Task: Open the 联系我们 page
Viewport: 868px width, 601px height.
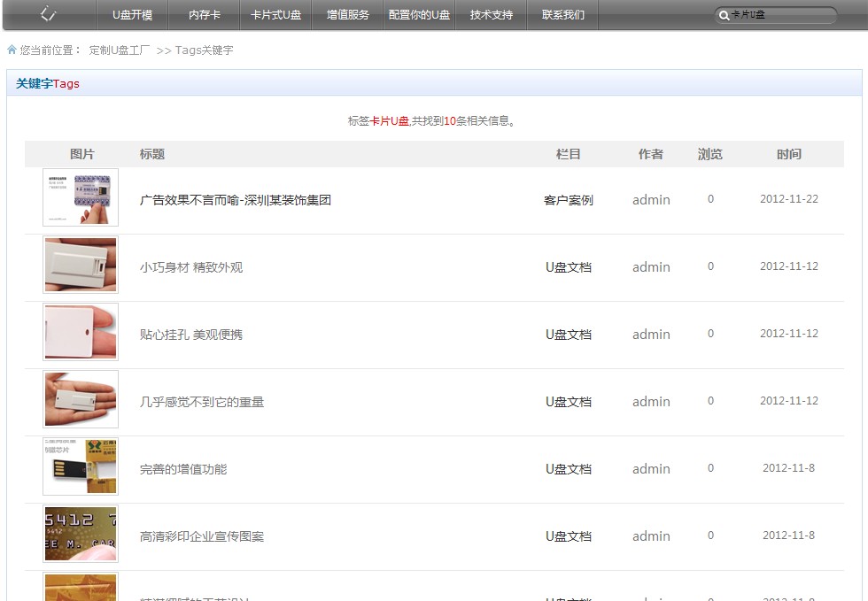Action: [562, 15]
